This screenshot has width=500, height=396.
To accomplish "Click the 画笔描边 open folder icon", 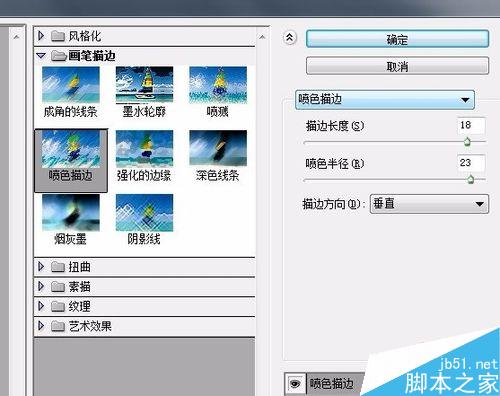I will pos(59,56).
